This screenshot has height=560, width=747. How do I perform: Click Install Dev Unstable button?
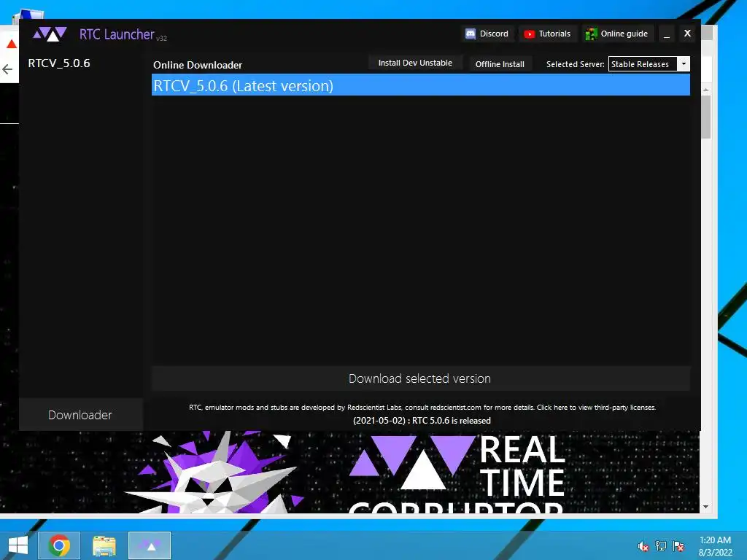(x=415, y=63)
